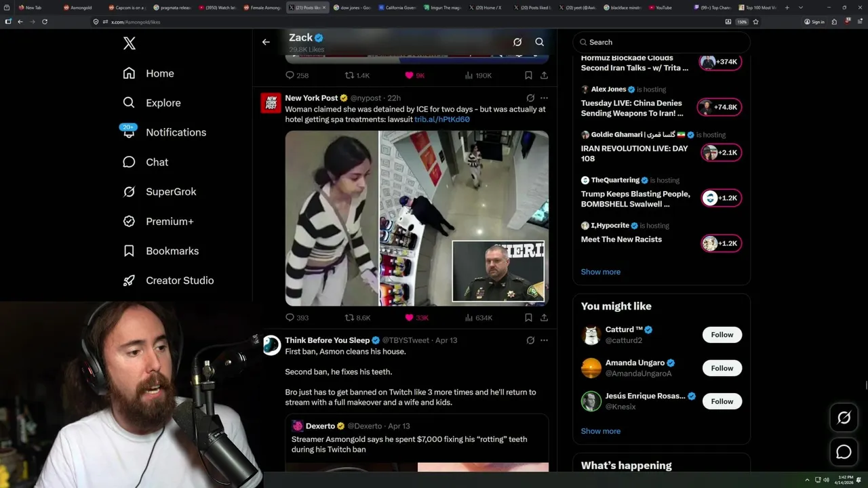Open the striped-sweater woman video thumbnail
868x488 pixels.
tap(416, 218)
